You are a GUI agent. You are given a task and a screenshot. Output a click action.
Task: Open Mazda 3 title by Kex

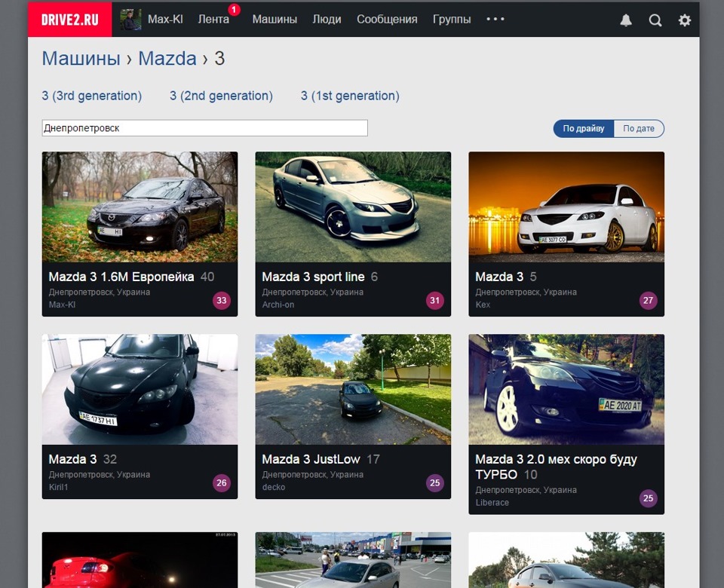coord(499,277)
